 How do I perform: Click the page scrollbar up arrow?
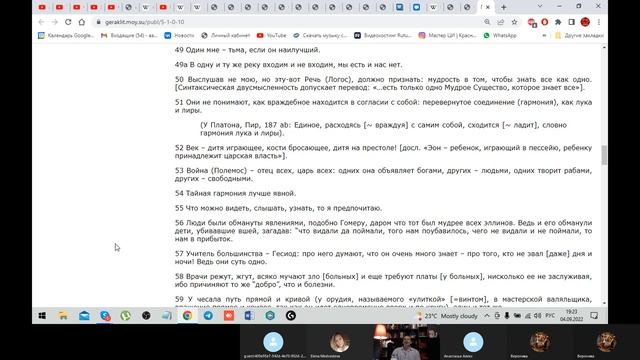(604, 48)
